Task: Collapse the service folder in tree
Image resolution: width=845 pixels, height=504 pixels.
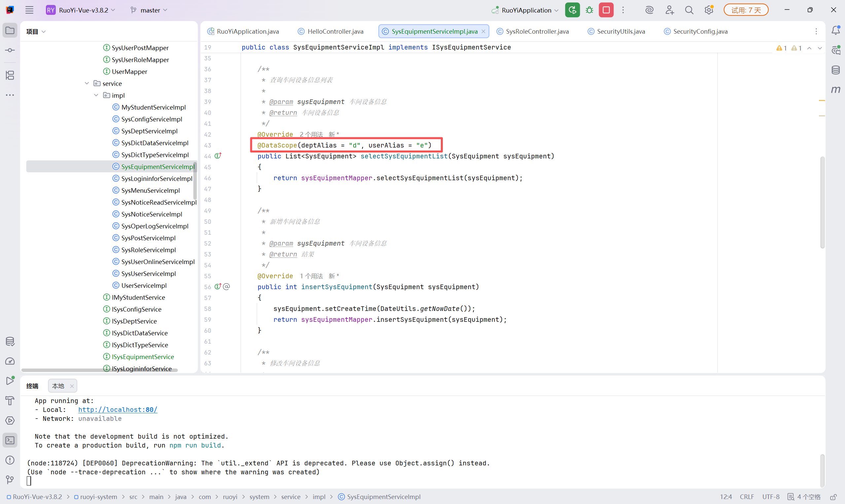Action: tap(87, 83)
